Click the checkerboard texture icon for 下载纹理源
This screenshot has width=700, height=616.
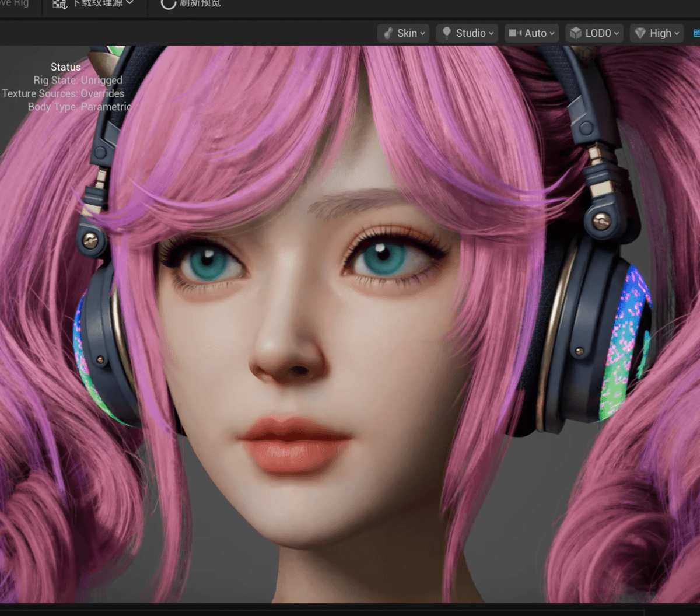[x=60, y=3]
